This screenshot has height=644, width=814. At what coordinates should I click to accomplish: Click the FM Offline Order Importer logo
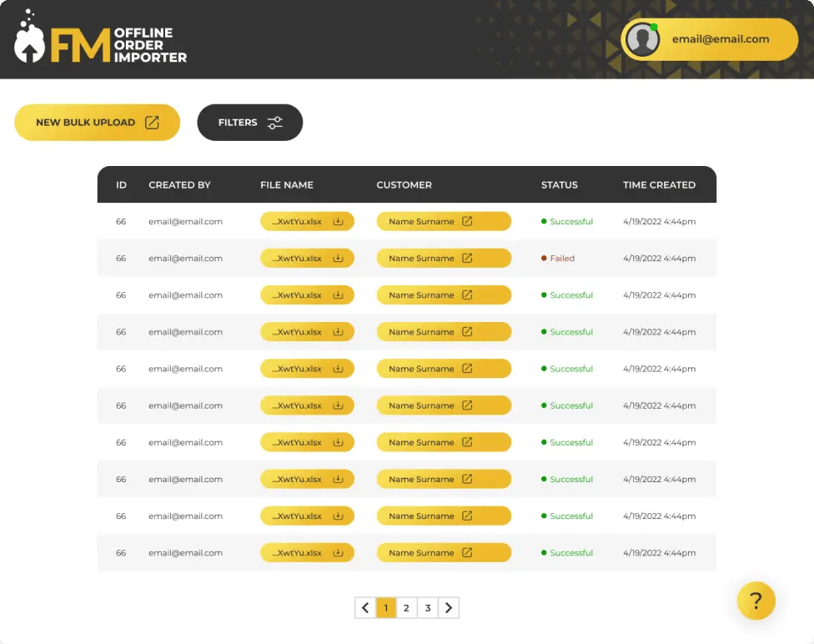pyautogui.click(x=100, y=39)
